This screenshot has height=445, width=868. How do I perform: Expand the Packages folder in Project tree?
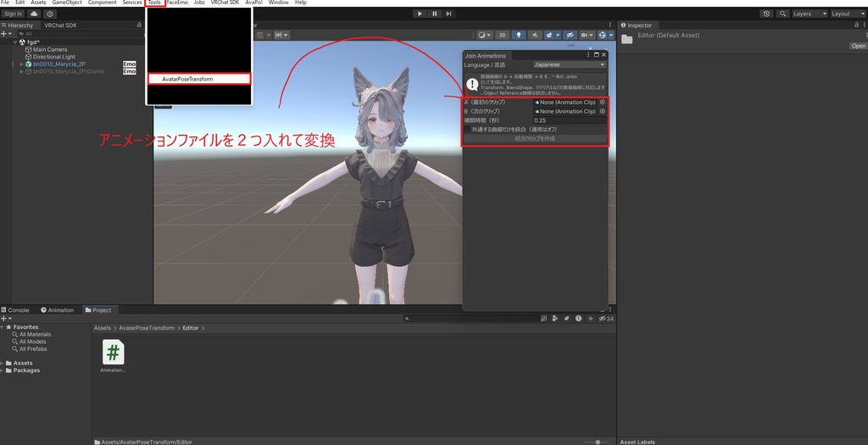3,370
